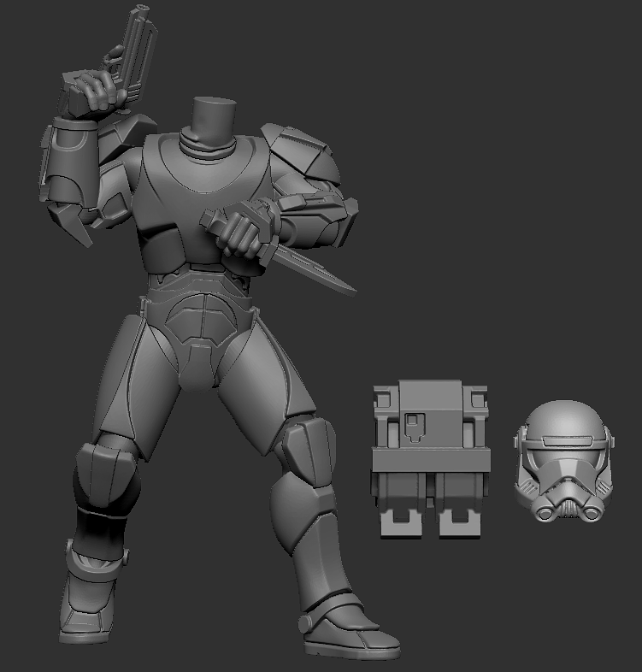Select the small panel on the backpack center
This screenshot has width=642, height=672.
[415, 424]
